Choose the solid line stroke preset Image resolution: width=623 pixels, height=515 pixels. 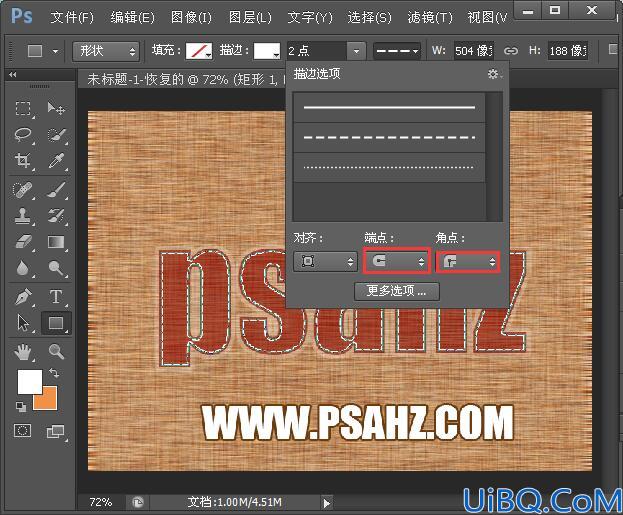pos(389,107)
